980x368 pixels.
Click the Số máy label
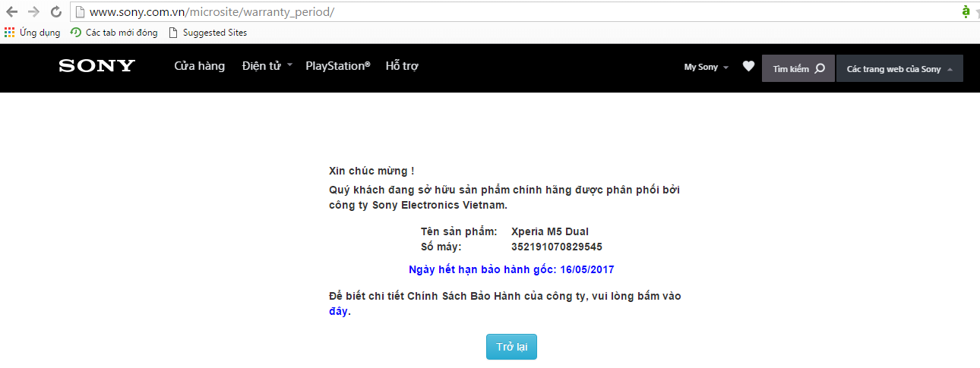click(441, 247)
